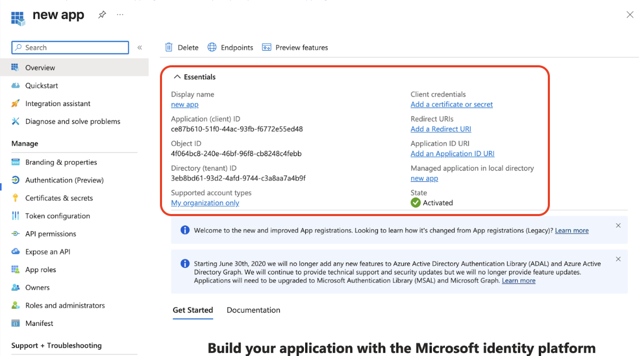The height and width of the screenshot is (356, 644).
Task: Click the Delete trash icon
Action: click(169, 48)
